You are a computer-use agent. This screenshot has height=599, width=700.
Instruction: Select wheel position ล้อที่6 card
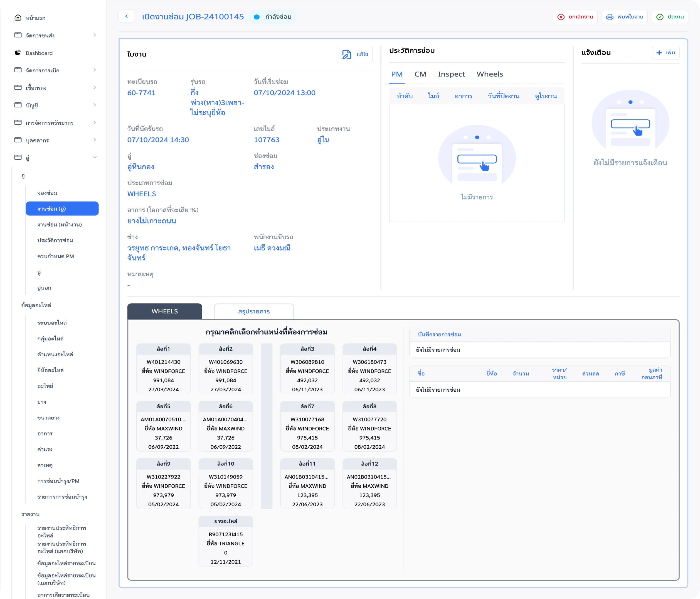click(226, 426)
